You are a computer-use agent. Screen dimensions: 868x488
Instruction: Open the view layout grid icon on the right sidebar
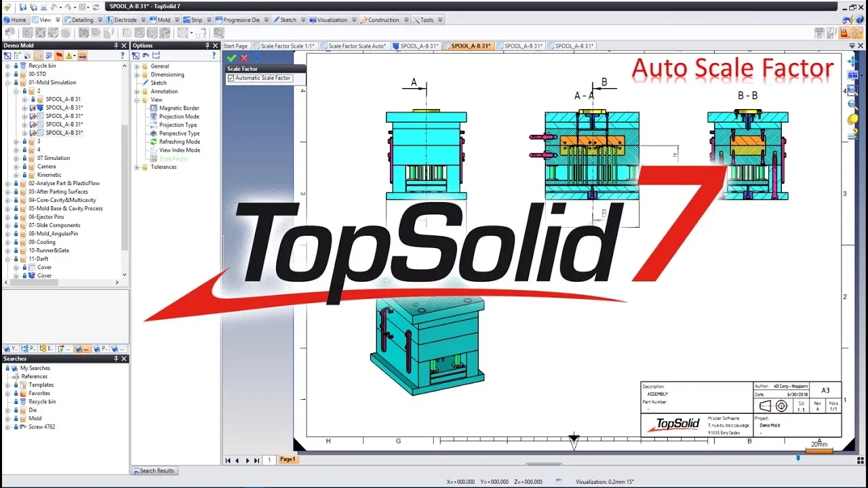(853, 76)
